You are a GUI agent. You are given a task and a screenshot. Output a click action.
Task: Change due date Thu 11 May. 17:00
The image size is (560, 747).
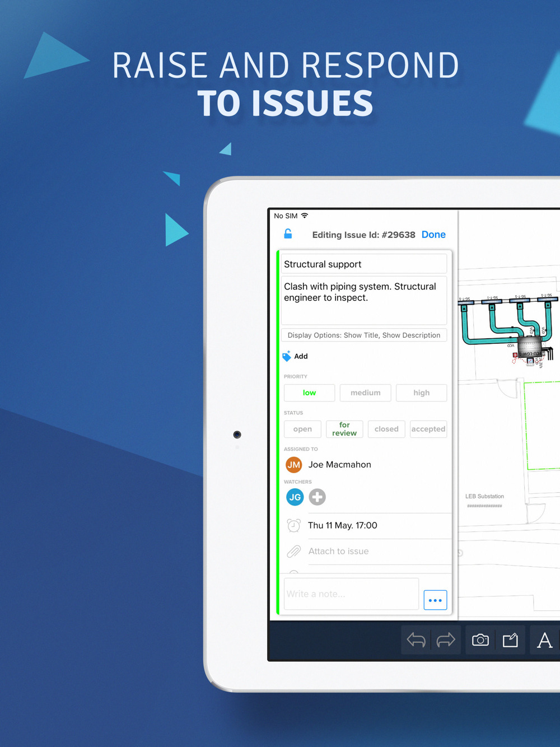[x=343, y=525]
